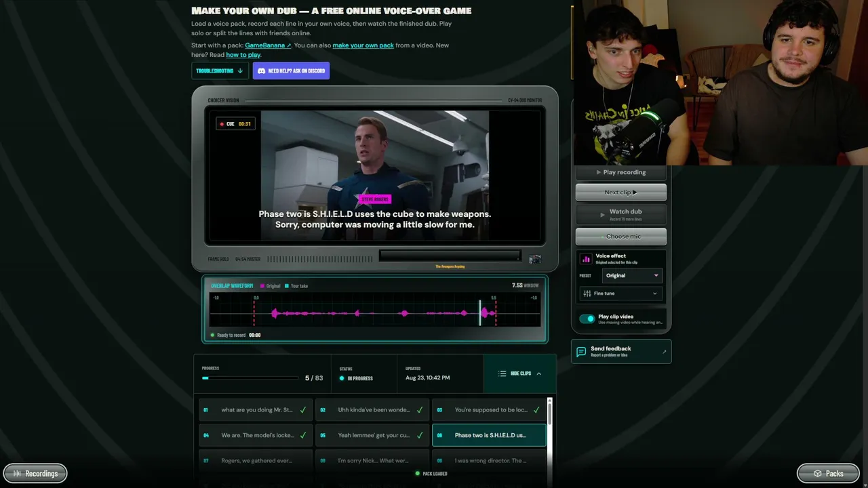Click the Play recording button
The height and width of the screenshot is (488, 868).
click(x=621, y=172)
